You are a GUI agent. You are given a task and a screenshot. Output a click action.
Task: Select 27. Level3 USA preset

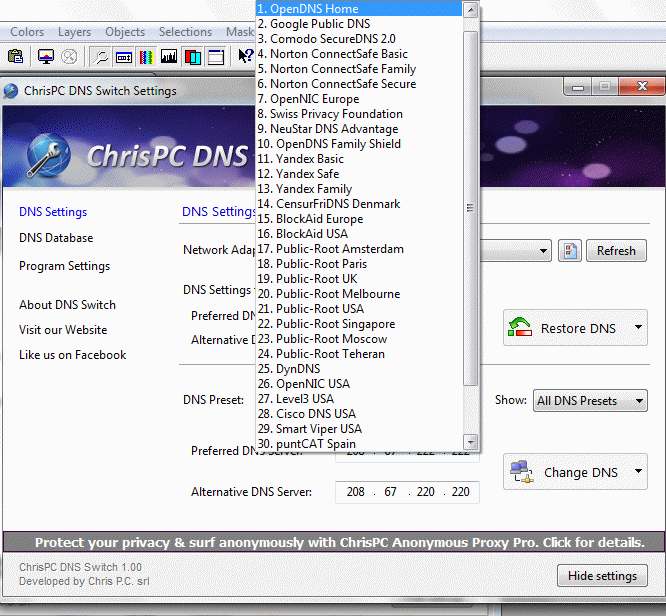point(359,399)
